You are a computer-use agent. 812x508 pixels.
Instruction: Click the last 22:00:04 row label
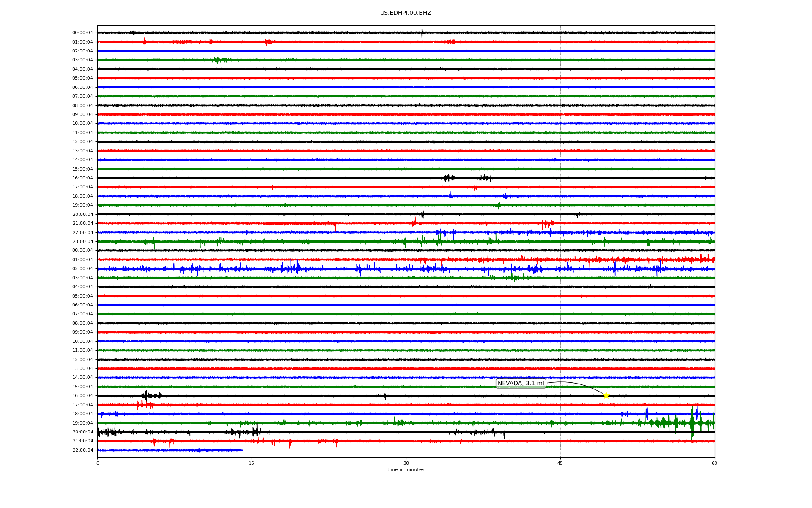[82, 450]
